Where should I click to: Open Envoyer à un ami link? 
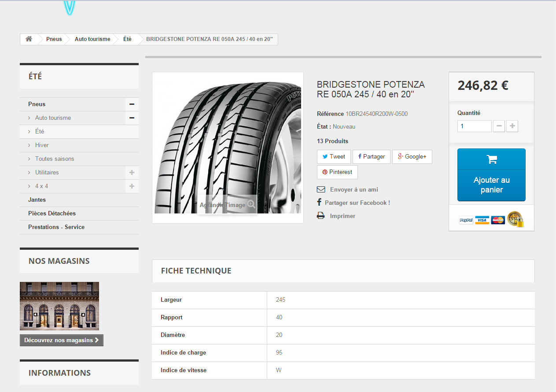354,190
